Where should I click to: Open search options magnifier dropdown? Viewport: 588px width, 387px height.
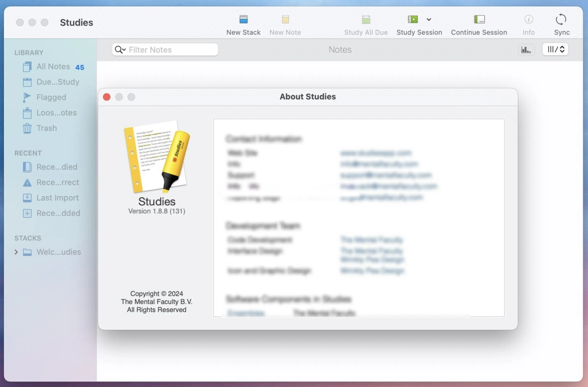(120, 50)
